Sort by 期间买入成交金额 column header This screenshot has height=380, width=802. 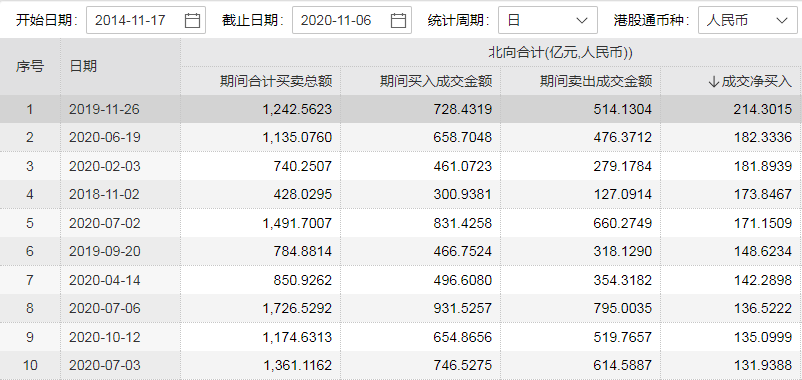coord(436,81)
